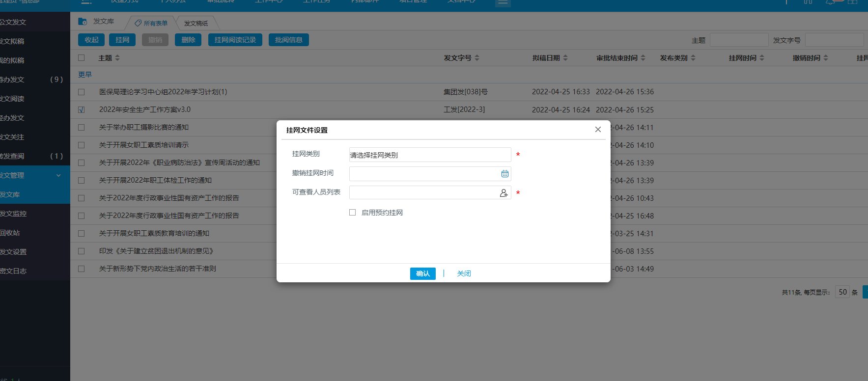This screenshot has width=868, height=381.
Task: Open 发文阅读 in the sidebar
Action: pyautogui.click(x=35, y=99)
